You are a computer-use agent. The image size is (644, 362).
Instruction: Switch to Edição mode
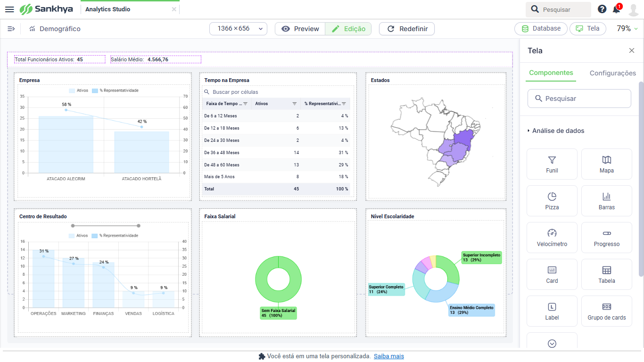(348, 29)
